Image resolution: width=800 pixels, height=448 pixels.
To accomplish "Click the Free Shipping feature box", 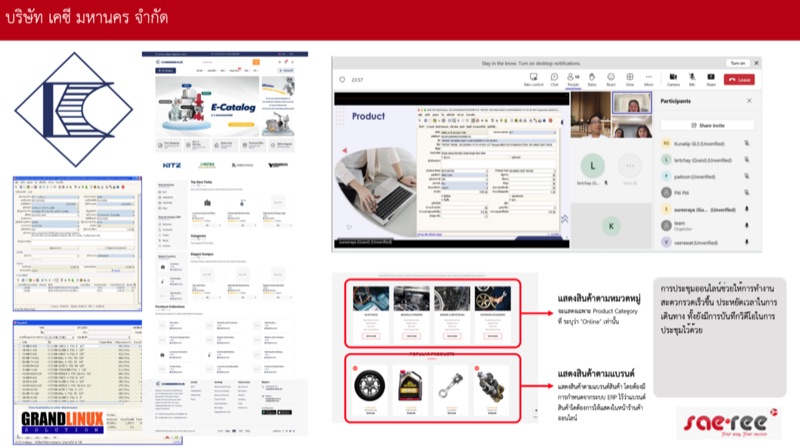I will 168,145.
